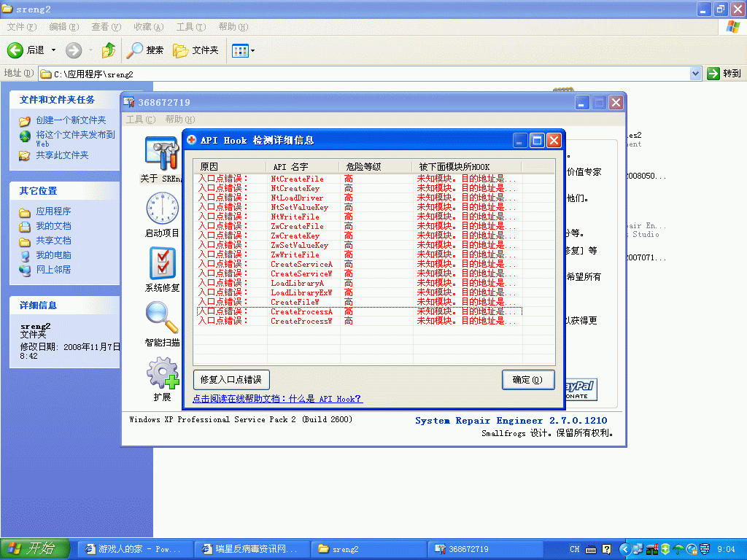This screenshot has height=560, width=747.
Task: Select the LoadLibraryExW row
Action: [x=360, y=293]
